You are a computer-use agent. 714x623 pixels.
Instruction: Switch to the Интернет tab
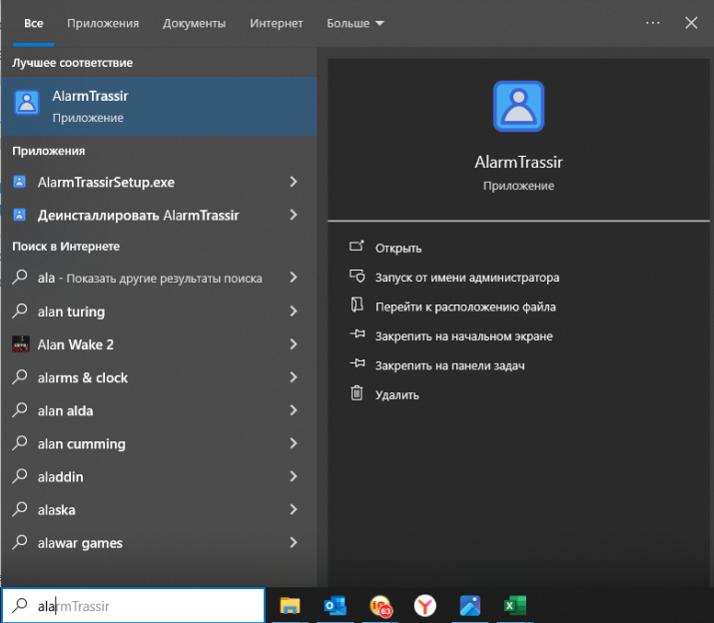(x=276, y=23)
